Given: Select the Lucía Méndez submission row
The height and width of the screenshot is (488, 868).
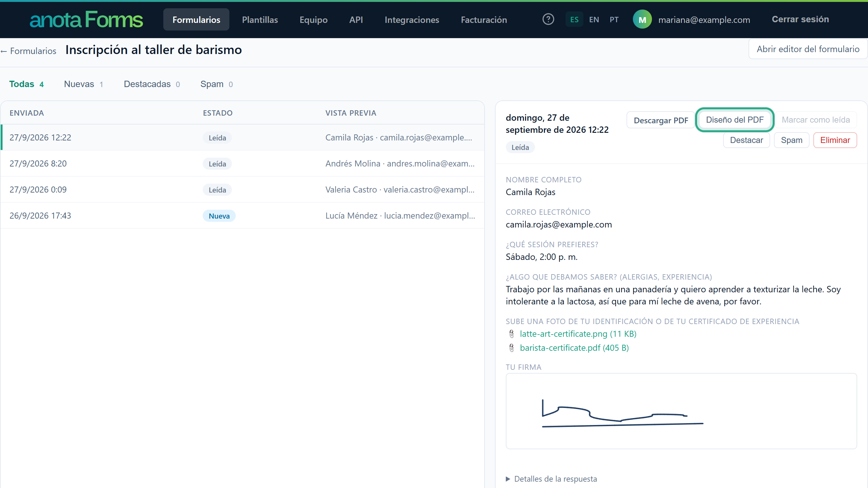Looking at the screenshot, I should tap(242, 216).
